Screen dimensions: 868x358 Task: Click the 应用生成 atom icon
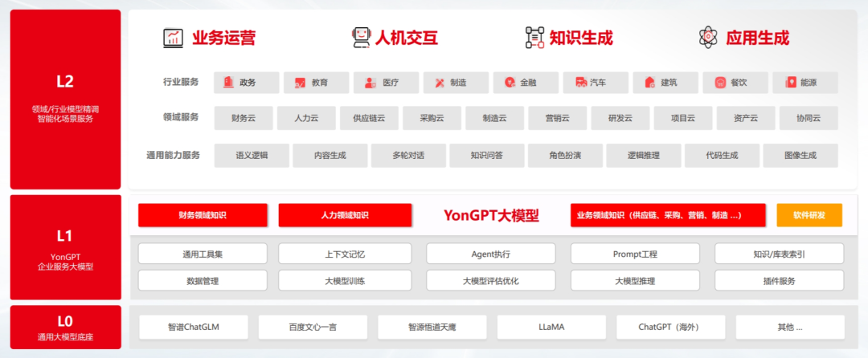coord(708,37)
